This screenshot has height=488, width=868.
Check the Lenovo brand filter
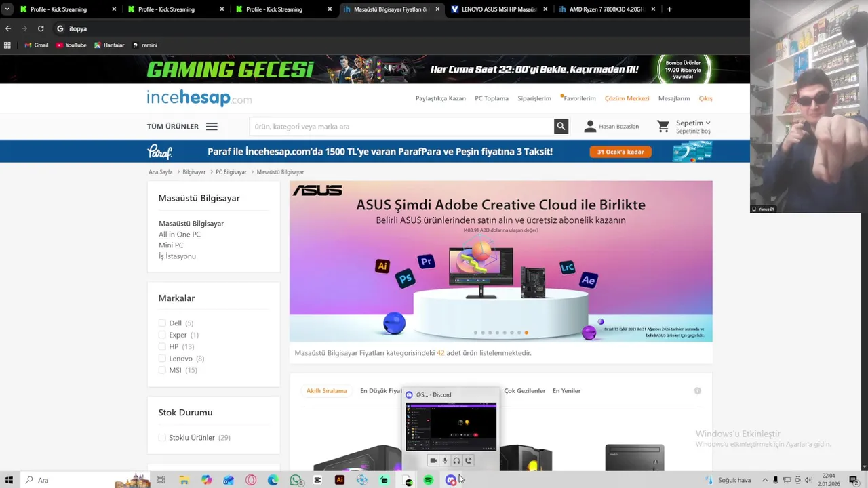coord(162,358)
